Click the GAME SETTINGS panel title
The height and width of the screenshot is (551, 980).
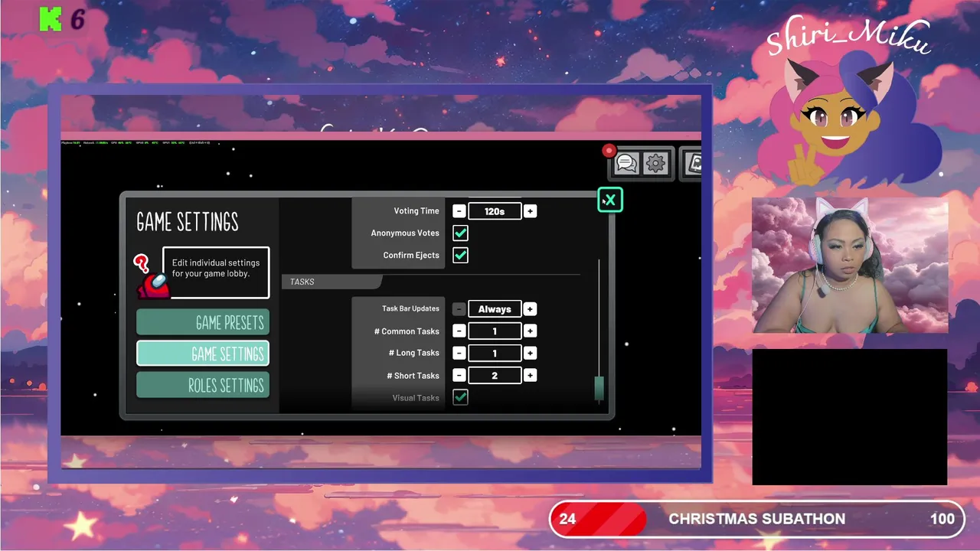tap(188, 222)
